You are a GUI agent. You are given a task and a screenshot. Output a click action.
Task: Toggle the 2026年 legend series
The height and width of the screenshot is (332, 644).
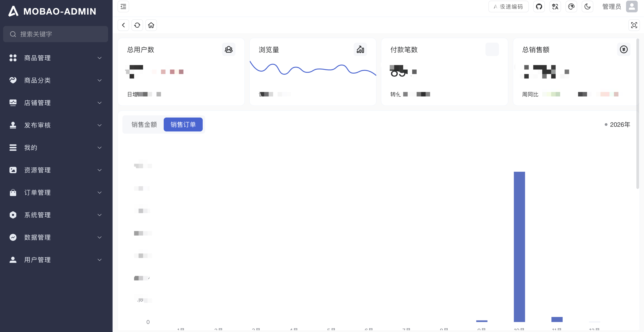617,124
